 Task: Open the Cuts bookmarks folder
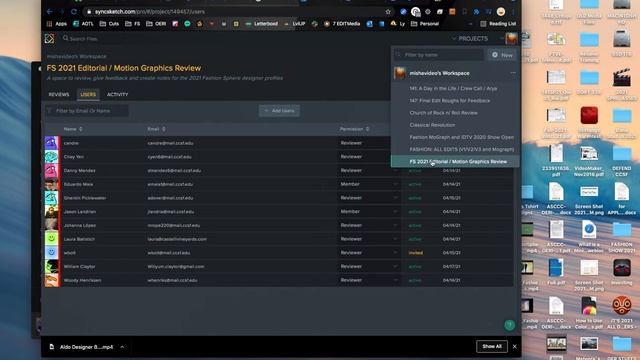click(x=109, y=24)
